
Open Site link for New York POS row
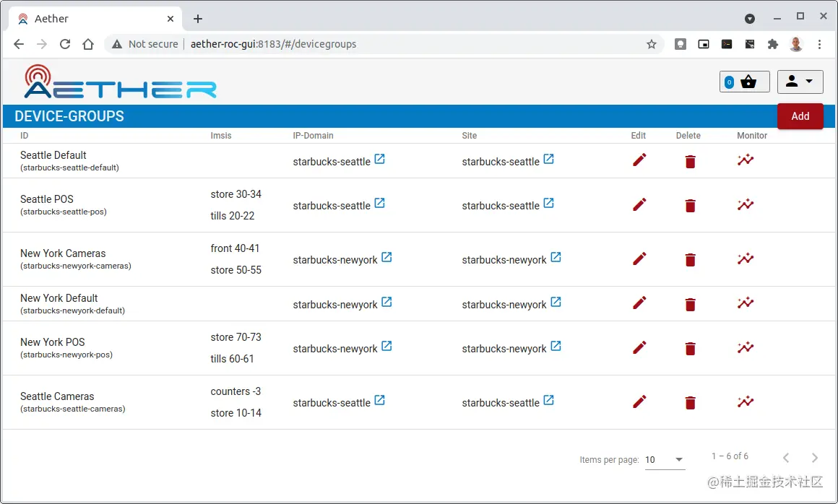tap(556, 346)
